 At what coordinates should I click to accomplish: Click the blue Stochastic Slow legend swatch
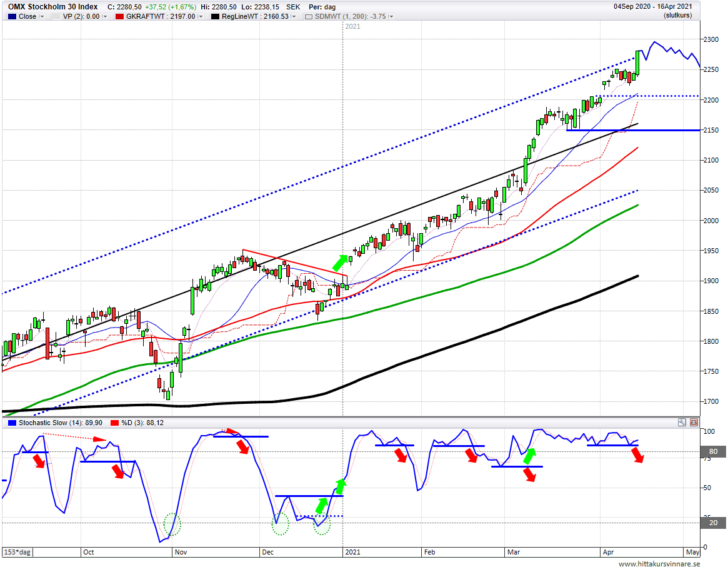(x=12, y=423)
